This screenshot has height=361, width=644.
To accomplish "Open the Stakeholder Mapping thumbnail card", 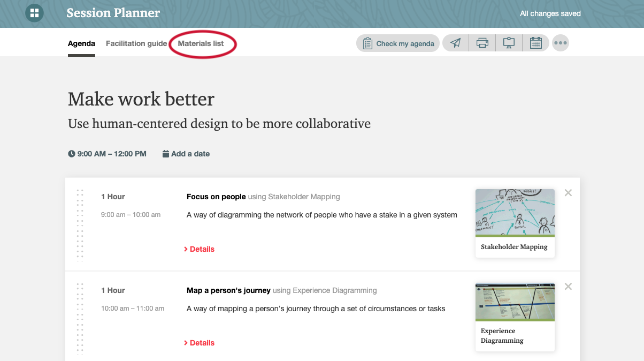I will [x=515, y=223].
